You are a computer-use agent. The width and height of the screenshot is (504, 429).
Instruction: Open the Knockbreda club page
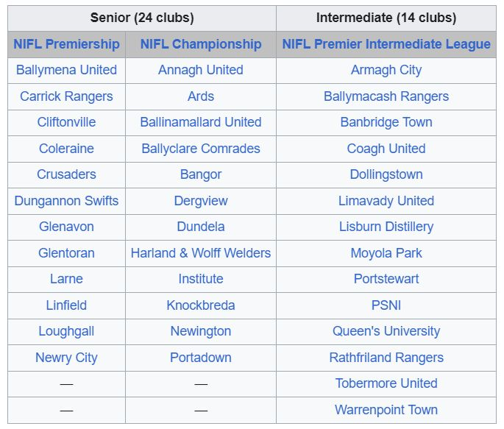pos(201,305)
